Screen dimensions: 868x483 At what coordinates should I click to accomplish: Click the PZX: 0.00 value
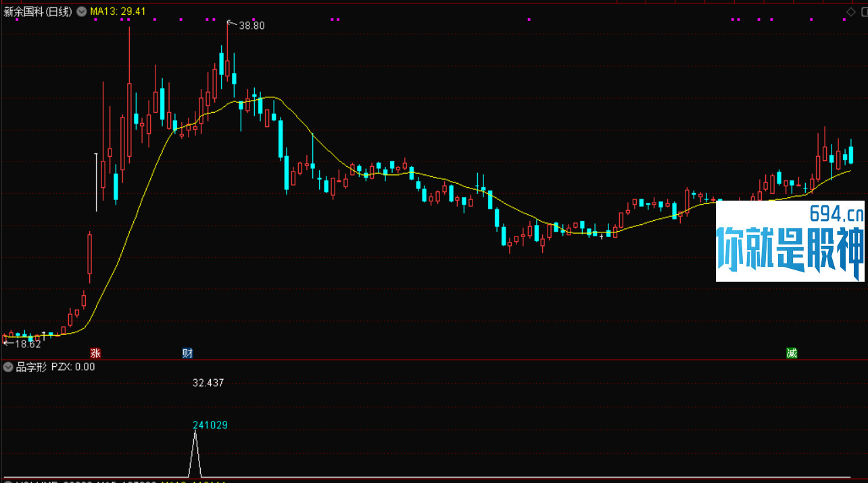tap(73, 367)
